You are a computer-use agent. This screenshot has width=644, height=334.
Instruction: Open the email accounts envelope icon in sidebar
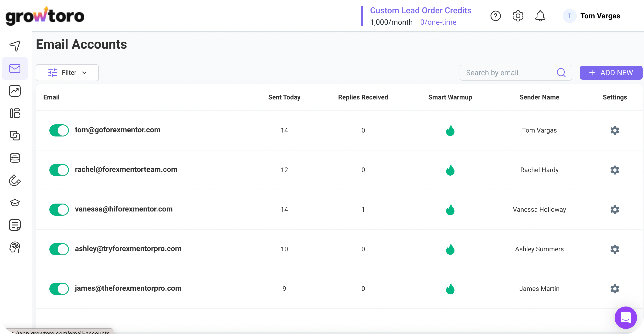click(15, 68)
